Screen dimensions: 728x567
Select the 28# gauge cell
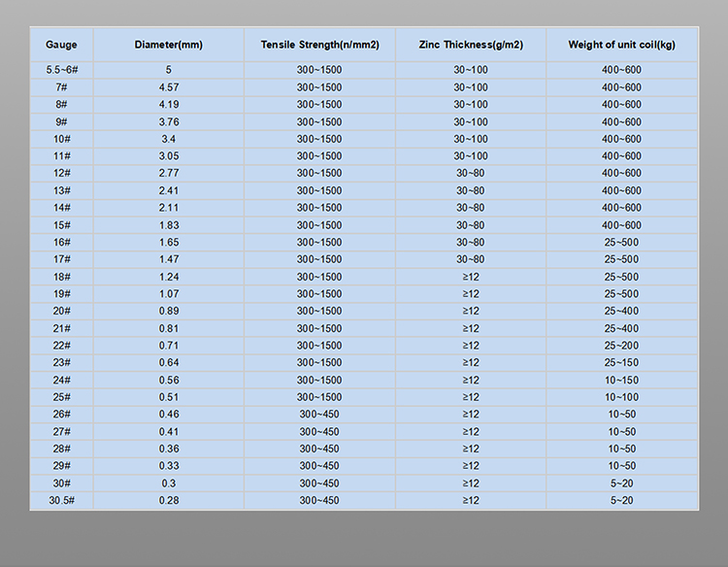61,449
